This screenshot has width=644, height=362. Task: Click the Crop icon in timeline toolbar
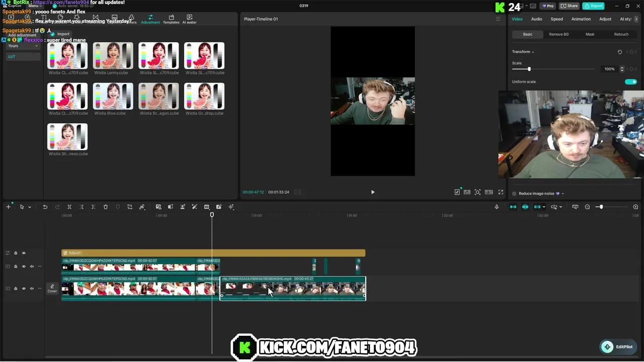click(130, 207)
